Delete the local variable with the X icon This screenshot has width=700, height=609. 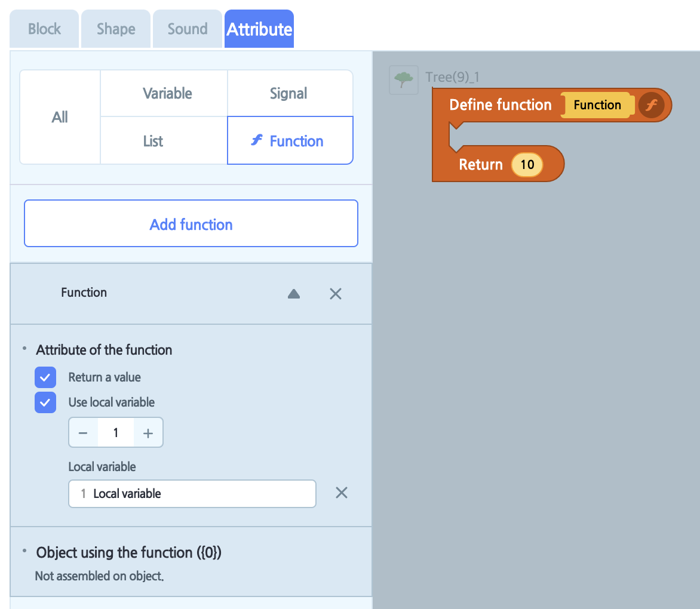pos(341,493)
